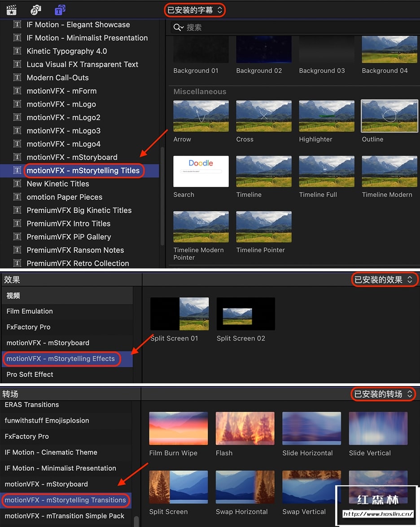
Task: Select omotion Paper Pieces category
Action: click(64, 197)
